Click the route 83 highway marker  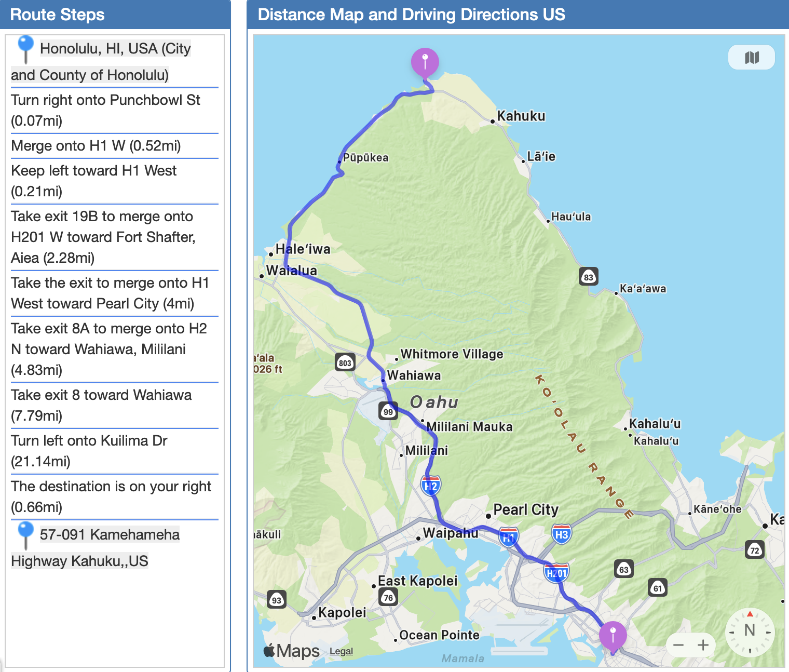click(588, 277)
